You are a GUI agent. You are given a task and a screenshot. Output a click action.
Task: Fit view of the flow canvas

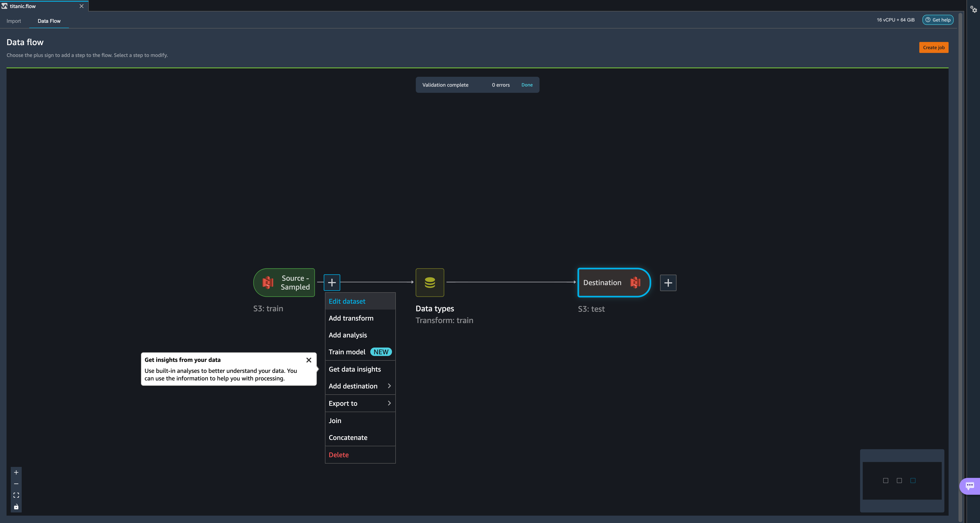click(x=16, y=495)
